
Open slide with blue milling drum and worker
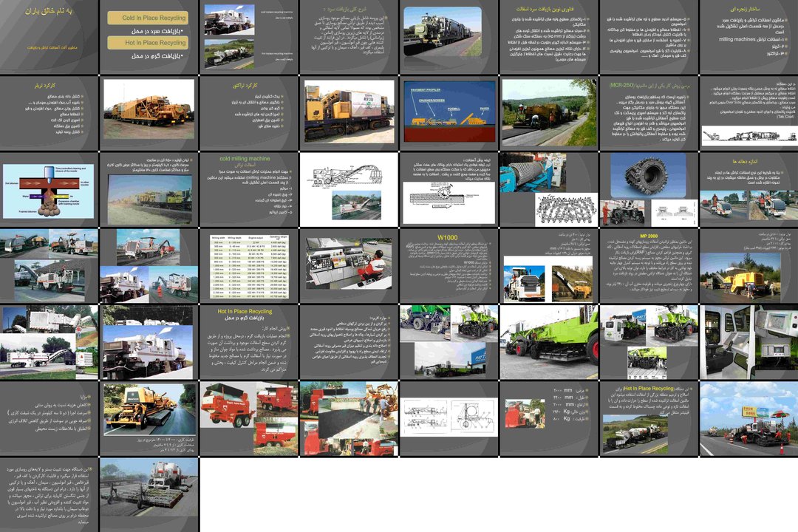click(x=548, y=189)
